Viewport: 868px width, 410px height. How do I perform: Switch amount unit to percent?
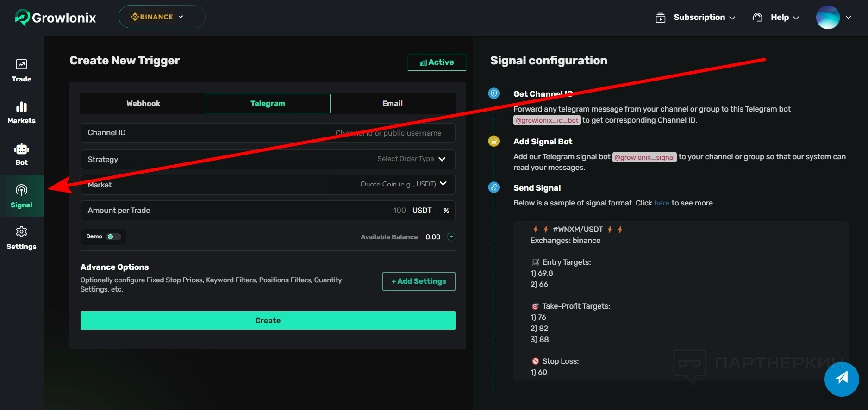tap(446, 211)
